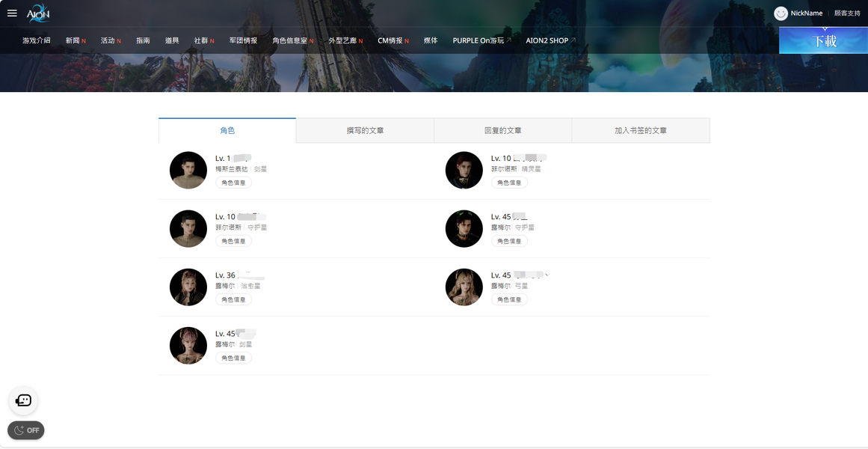Open AION2 SHOP external link
Viewport: 868px width, 449px height.
pos(551,40)
